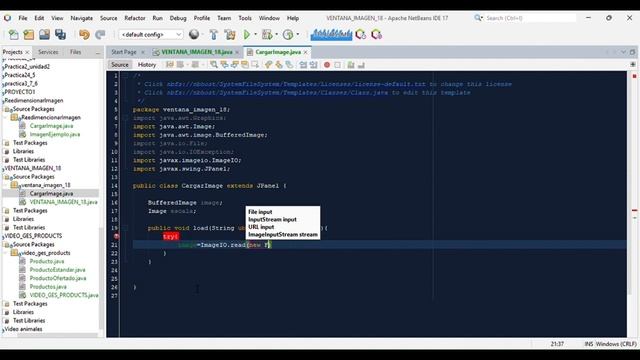Click the Previous Bookmark icon
The image size is (640, 360).
click(x=268, y=64)
